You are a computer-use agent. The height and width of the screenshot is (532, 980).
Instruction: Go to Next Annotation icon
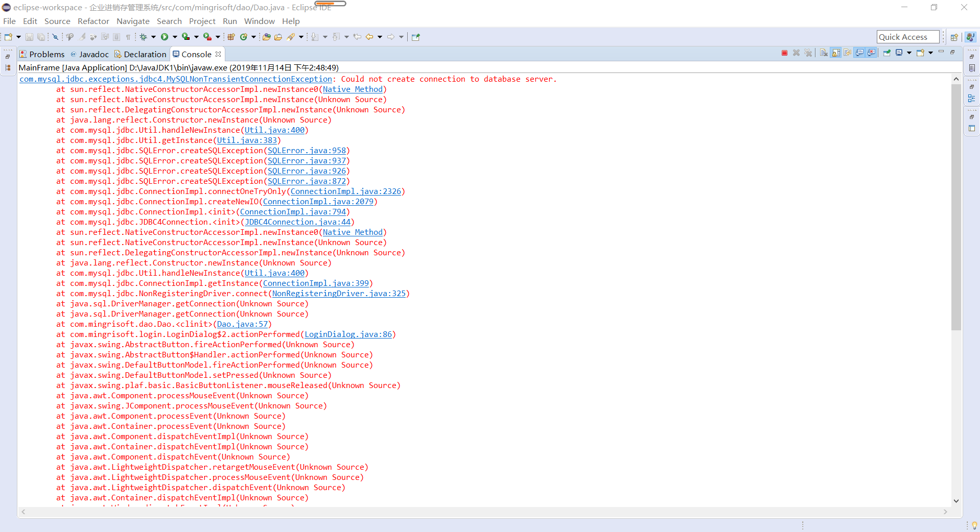point(315,37)
